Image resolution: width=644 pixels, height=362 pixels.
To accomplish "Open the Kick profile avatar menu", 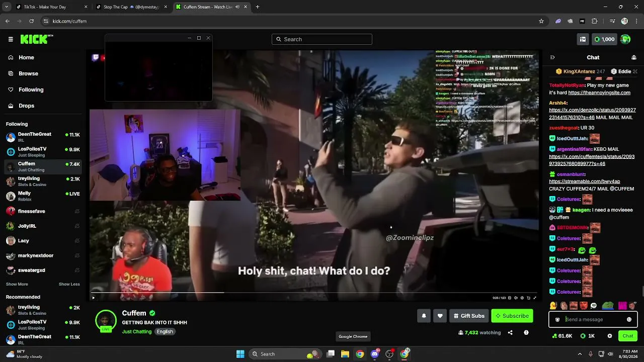I will pyautogui.click(x=625, y=39).
